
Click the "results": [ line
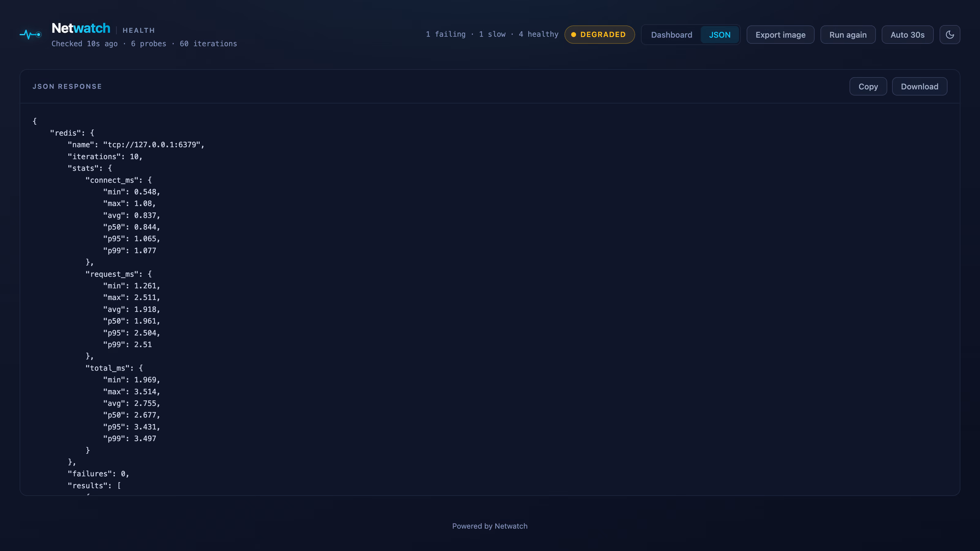94,485
